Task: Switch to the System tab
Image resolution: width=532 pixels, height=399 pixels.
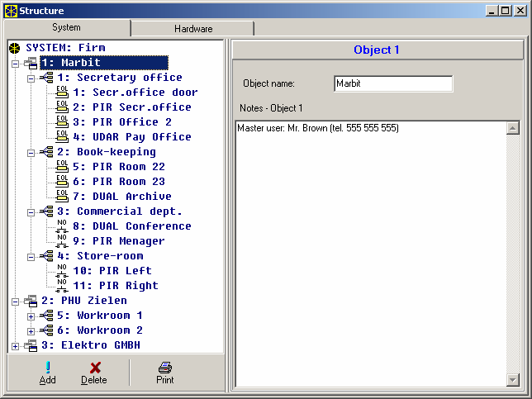Action: (x=67, y=27)
